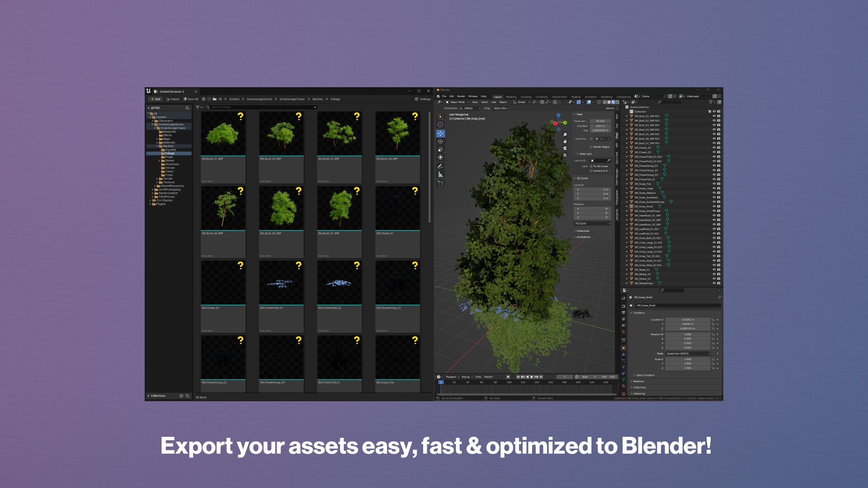This screenshot has width=868, height=488.
Task: Switch to the Sculpting workspace tab
Action: [x=526, y=97]
